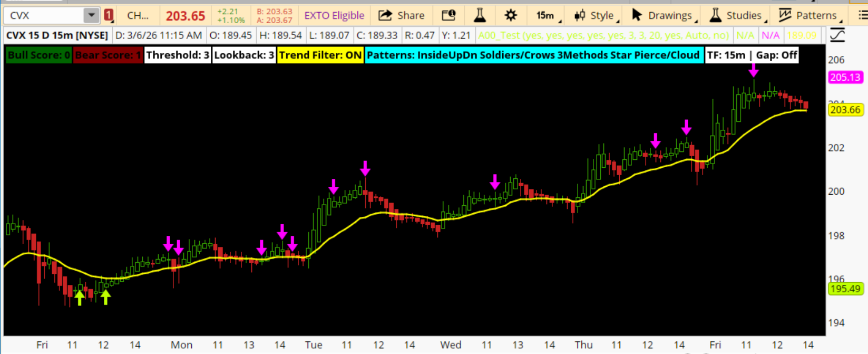Screen dimensions: 868x354
Task: Click the chart describer book icon
Action: coord(448,15)
